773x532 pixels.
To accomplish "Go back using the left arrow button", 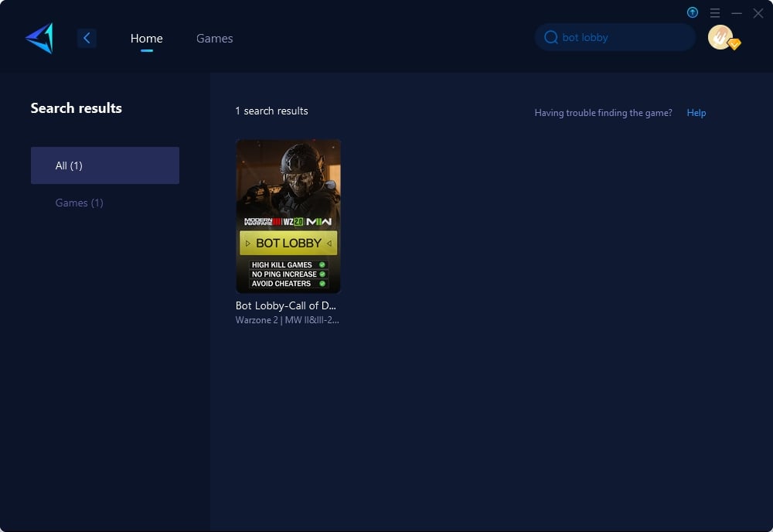I will [87, 38].
